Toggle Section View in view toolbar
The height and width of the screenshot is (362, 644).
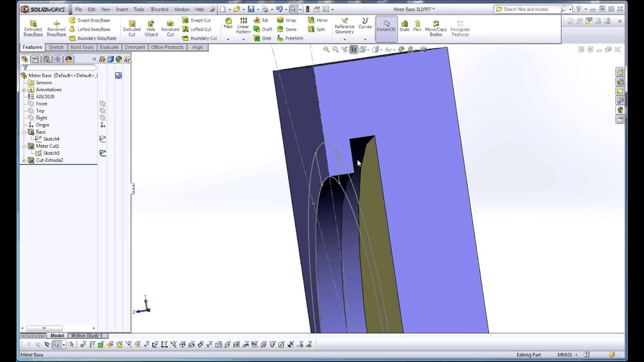coord(354,49)
